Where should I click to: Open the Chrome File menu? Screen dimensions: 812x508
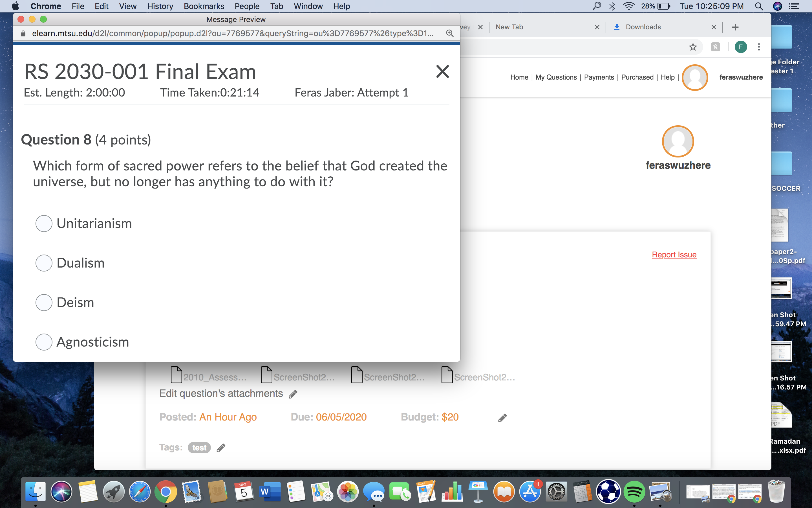78,6
